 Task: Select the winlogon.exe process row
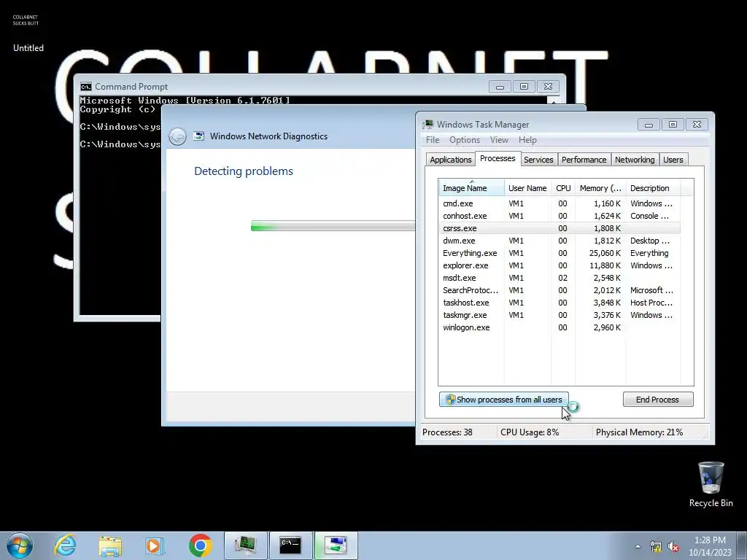point(560,327)
